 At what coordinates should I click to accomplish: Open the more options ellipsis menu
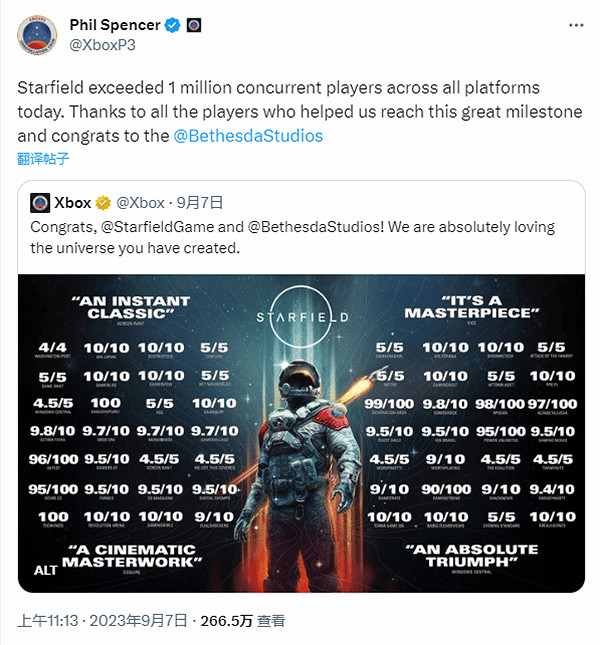(x=575, y=24)
